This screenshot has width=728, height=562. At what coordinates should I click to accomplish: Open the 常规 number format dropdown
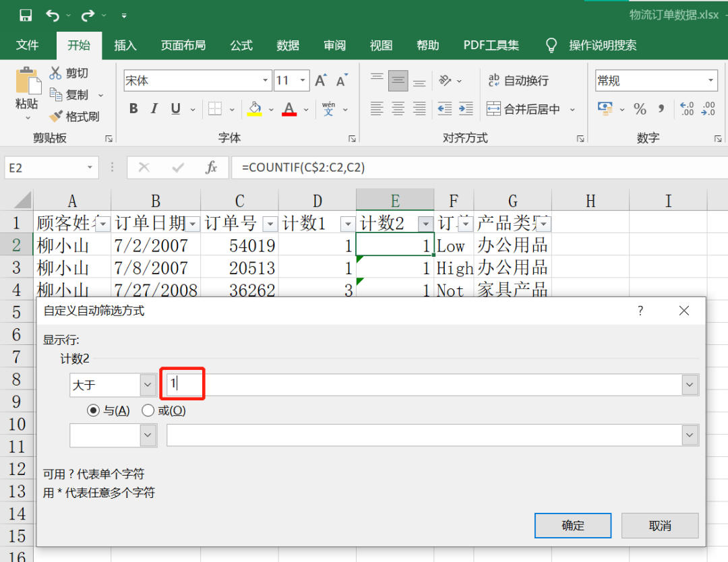710,80
